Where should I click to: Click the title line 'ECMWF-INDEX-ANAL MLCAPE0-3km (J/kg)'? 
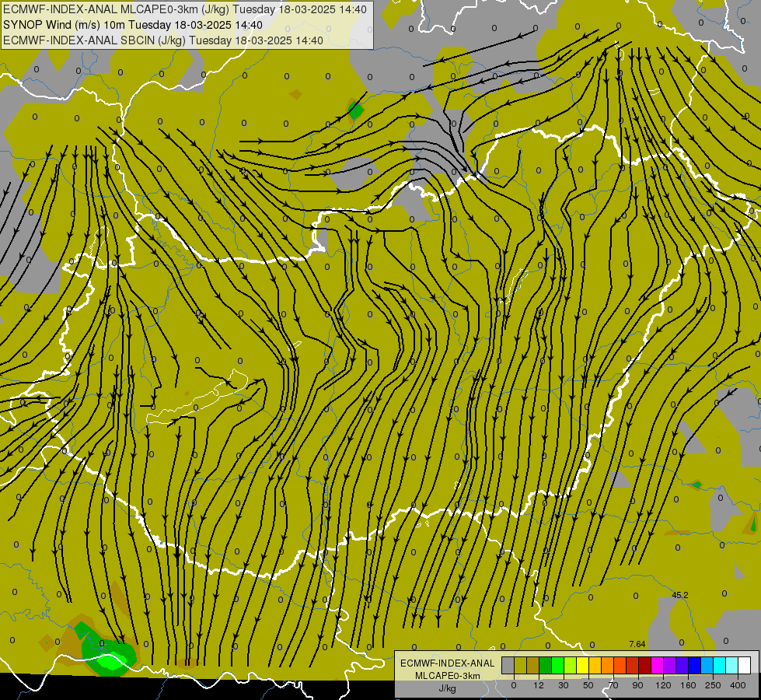click(116, 9)
